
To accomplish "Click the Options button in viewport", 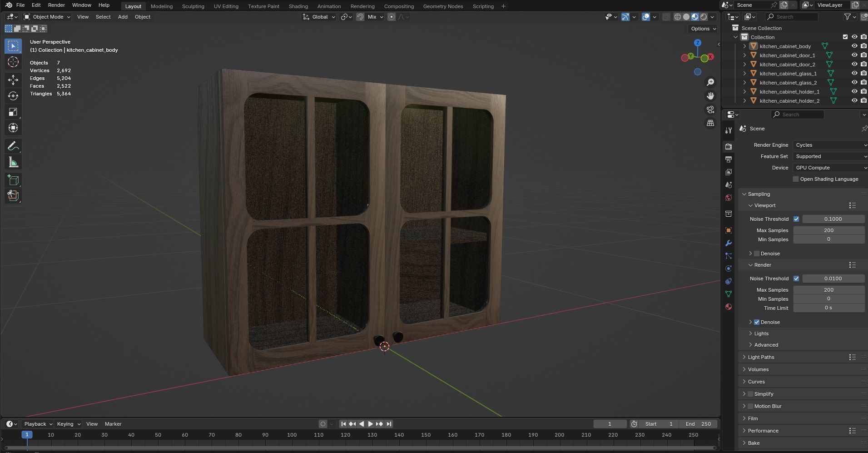I will click(703, 29).
